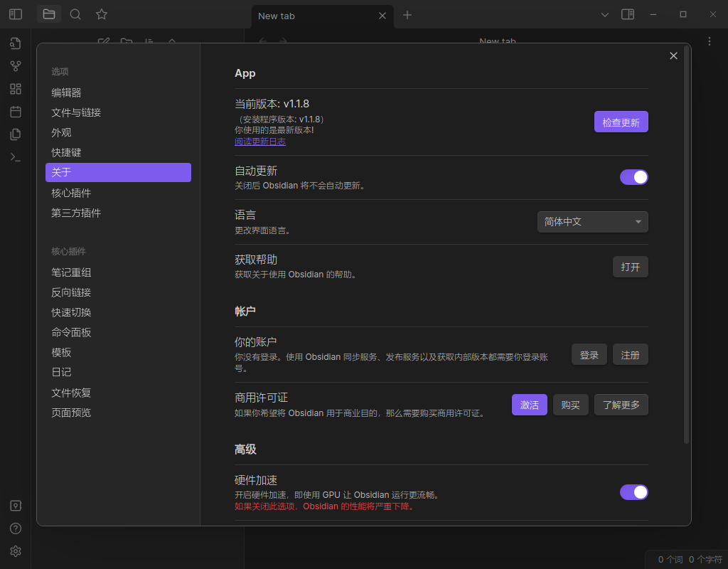Click the calendar daily note ribbon icon

point(16,112)
